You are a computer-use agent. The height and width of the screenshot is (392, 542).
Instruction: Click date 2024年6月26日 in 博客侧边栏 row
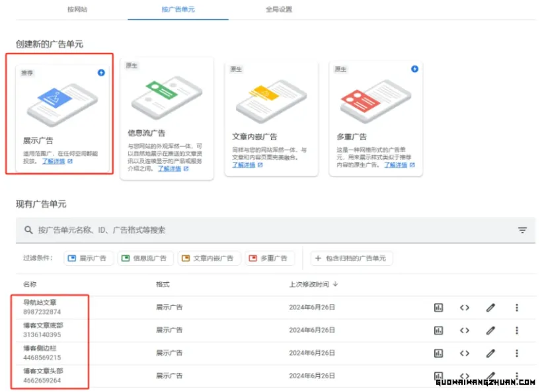[312, 353]
